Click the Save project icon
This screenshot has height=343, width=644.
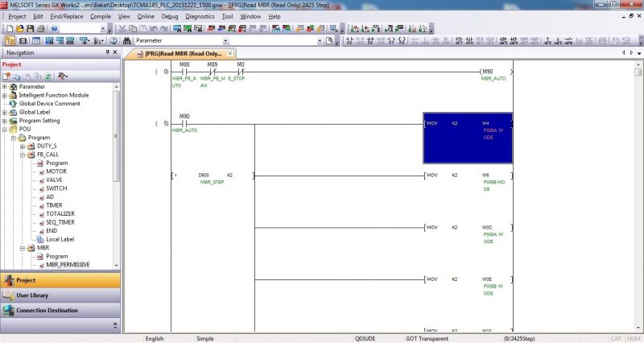coord(31,28)
